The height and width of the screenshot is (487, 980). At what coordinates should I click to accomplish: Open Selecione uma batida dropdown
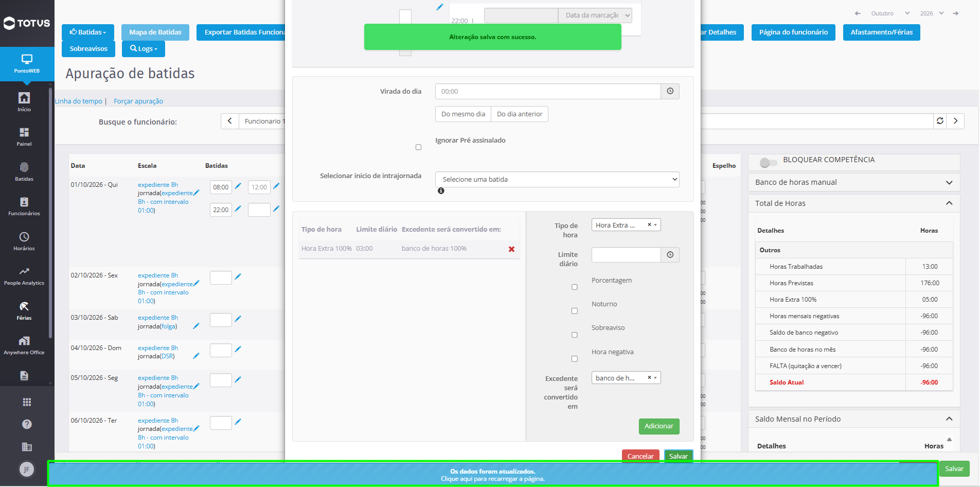[557, 179]
